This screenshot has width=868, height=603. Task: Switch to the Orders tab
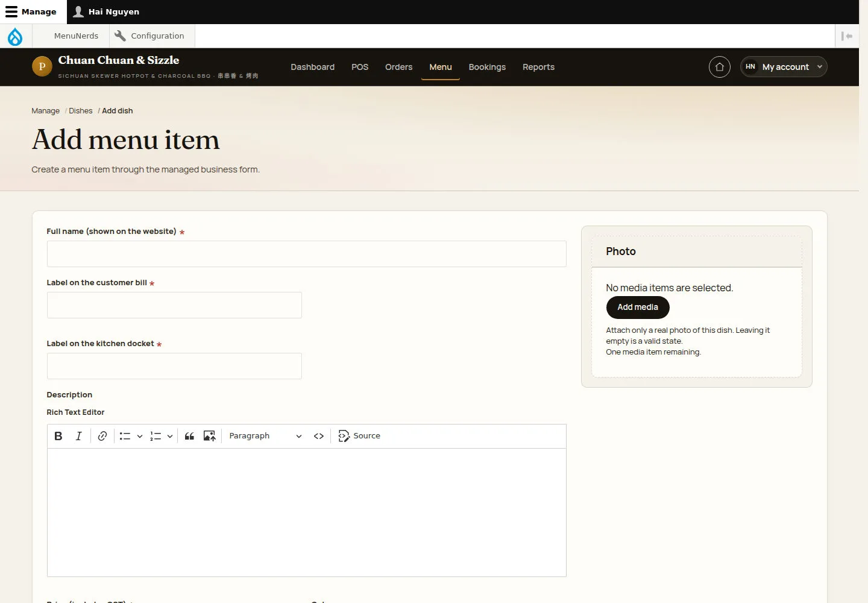coord(399,67)
